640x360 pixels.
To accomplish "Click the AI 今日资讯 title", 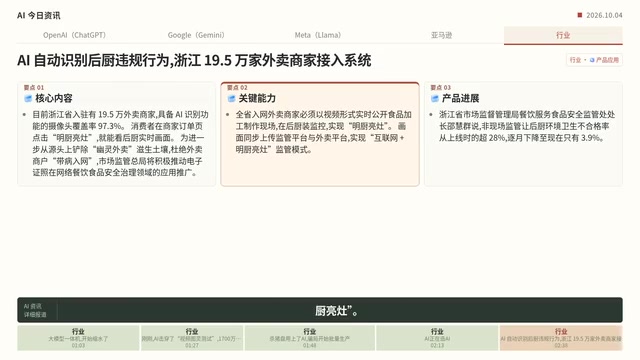I will point(39,16).
